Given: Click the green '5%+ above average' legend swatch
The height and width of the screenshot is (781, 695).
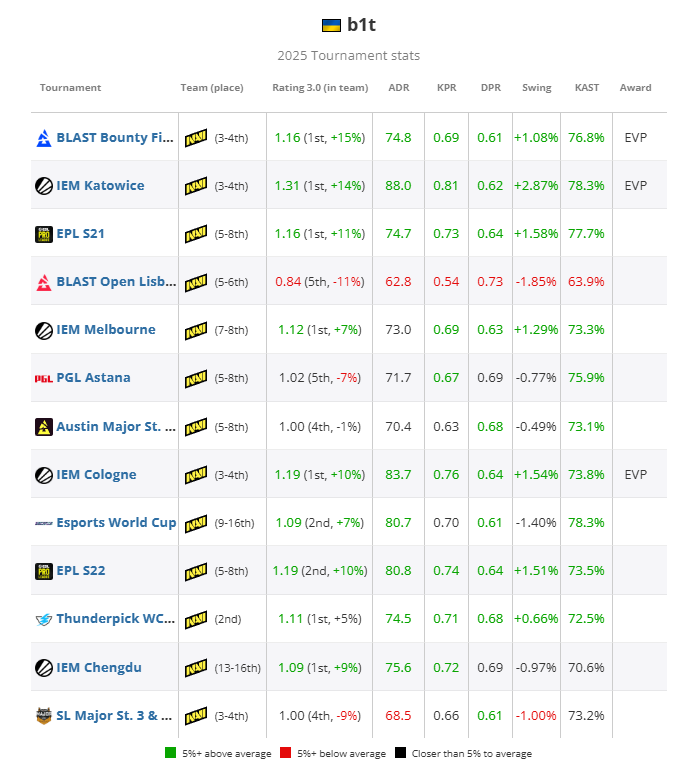Looking at the screenshot, I should 170,753.
